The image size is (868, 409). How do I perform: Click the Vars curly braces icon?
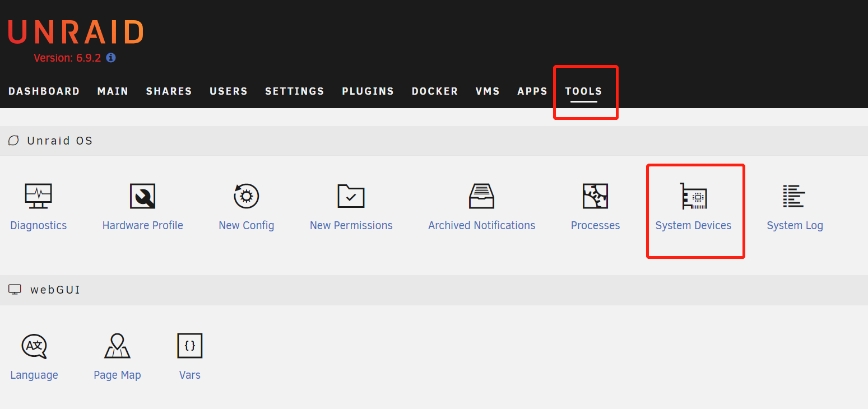point(189,346)
